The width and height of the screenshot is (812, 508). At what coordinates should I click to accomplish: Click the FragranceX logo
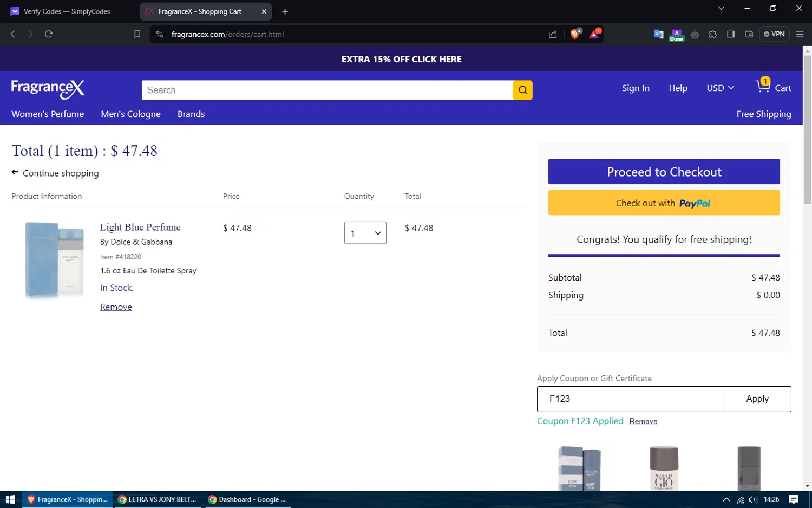tap(48, 89)
